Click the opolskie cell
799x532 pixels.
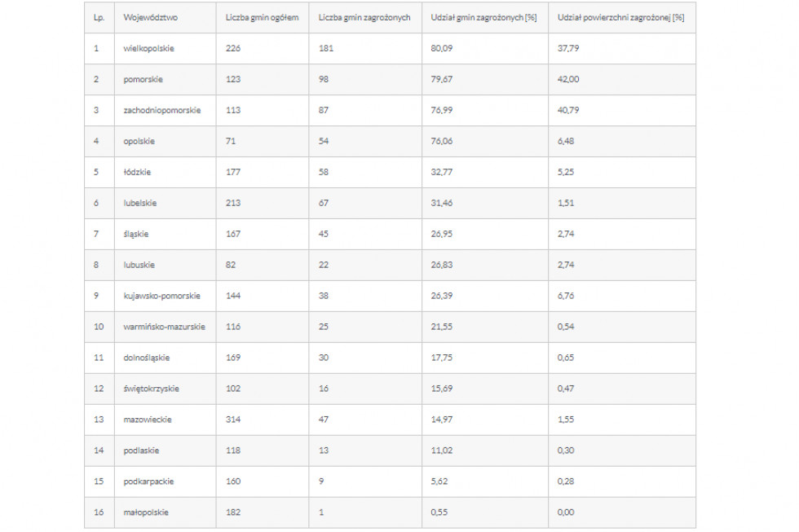(x=139, y=141)
